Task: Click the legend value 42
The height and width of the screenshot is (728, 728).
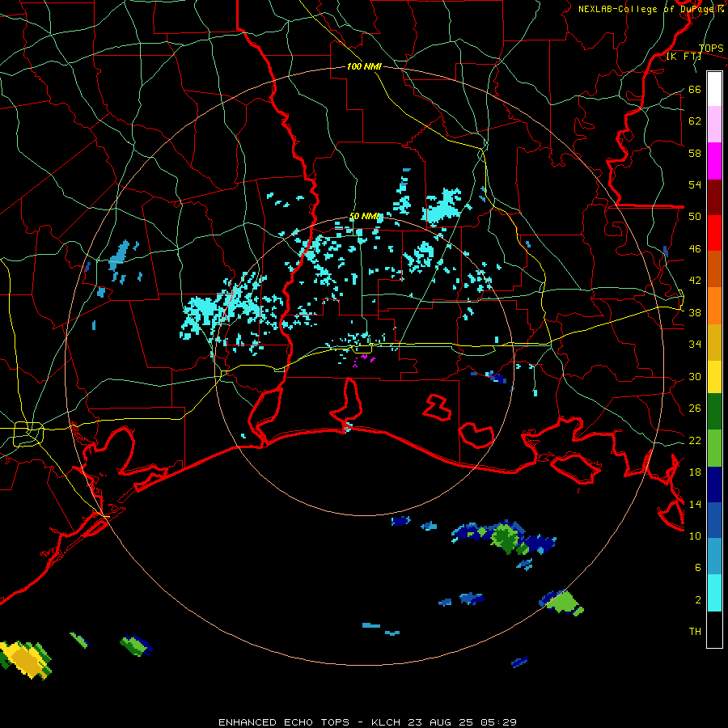Action: point(695,281)
